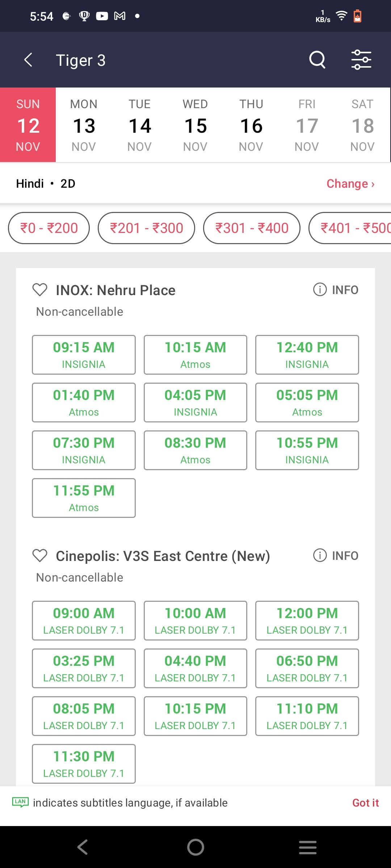Expand the Change language and format option
391x868 pixels.
[350, 184]
